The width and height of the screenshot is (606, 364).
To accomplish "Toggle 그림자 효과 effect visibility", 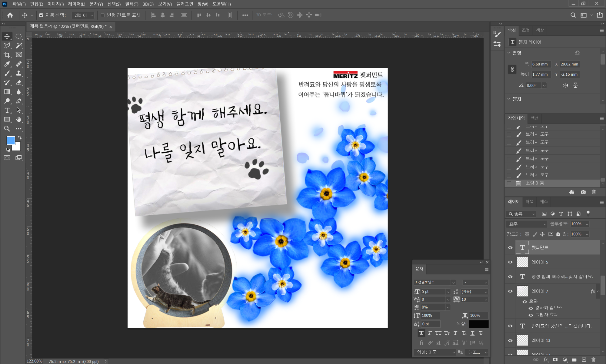I will pyautogui.click(x=531, y=315).
